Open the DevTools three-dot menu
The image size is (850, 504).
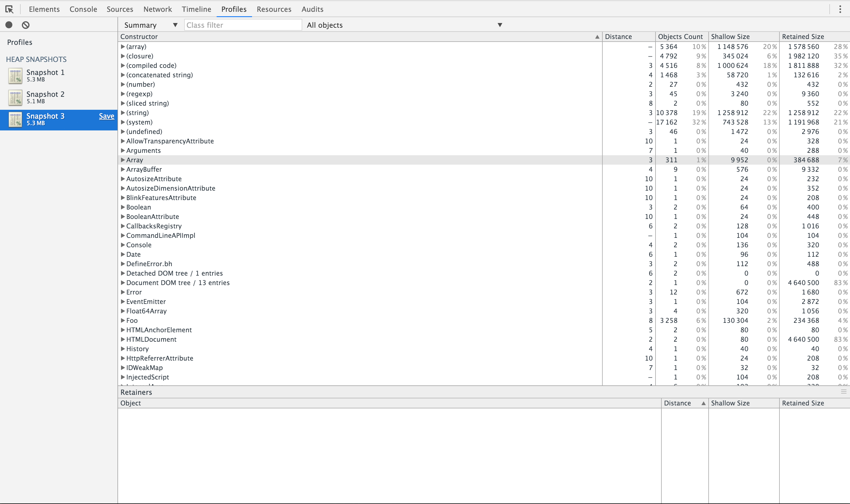click(840, 9)
